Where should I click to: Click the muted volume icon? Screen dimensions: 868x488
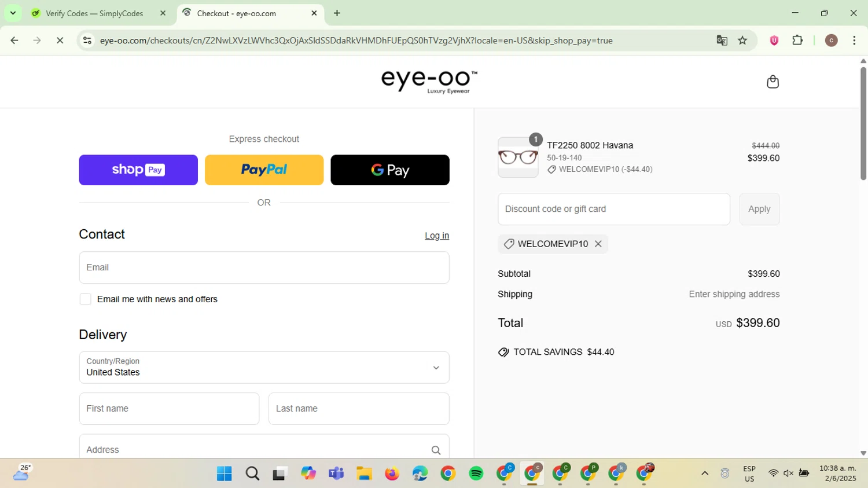pyautogui.click(x=788, y=474)
